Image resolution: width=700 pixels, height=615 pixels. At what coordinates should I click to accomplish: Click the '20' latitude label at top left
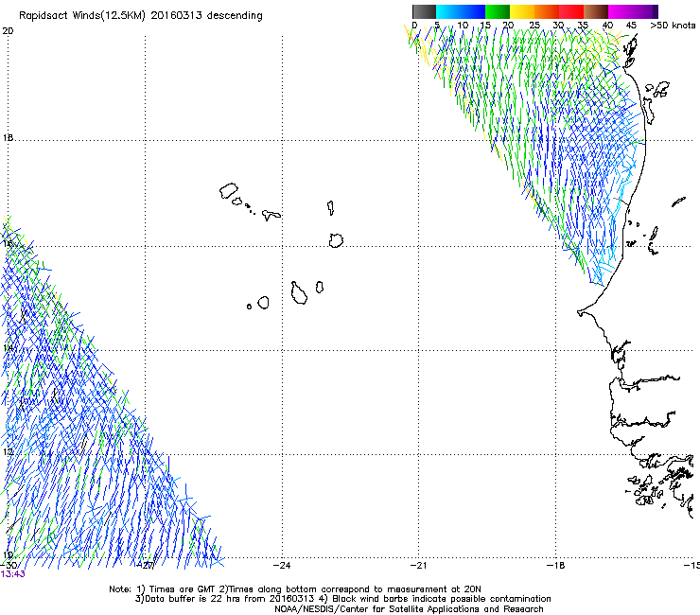(x=8, y=31)
